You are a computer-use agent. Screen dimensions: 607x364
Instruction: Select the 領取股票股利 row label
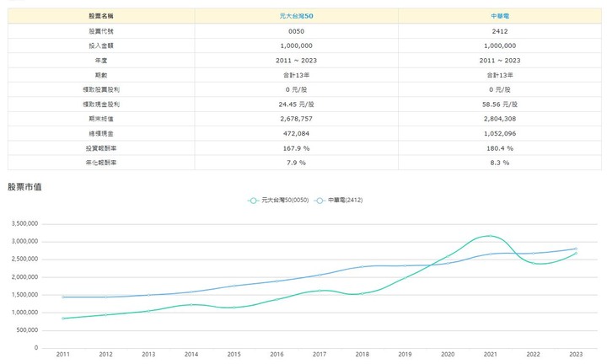101,89
